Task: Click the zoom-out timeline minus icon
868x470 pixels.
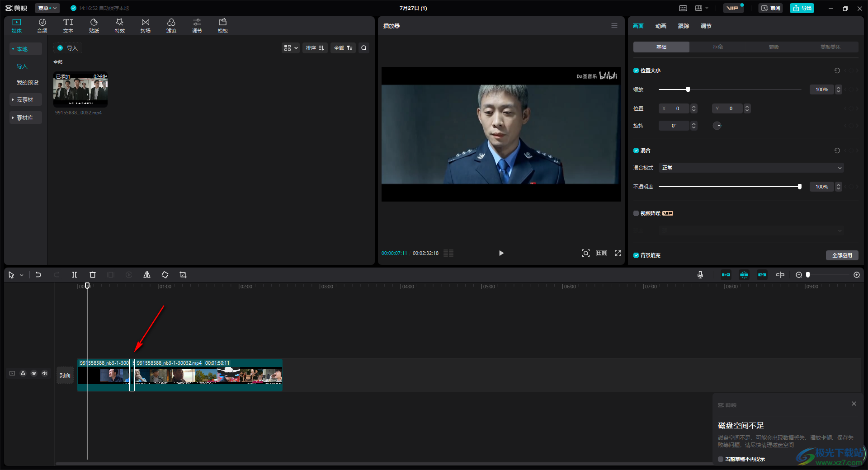Action: (x=799, y=275)
